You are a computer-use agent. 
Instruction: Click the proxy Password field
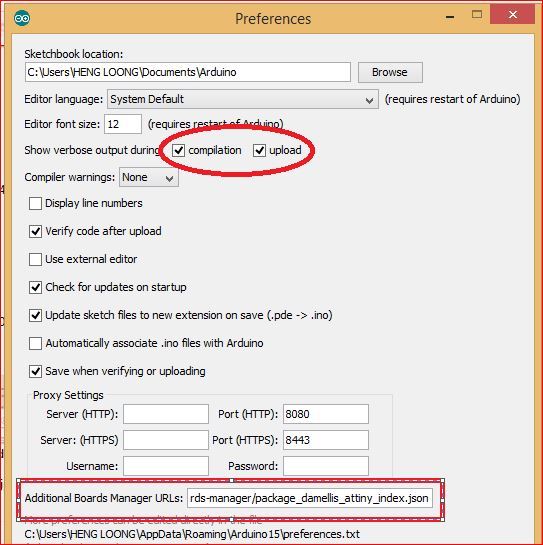(x=326, y=466)
